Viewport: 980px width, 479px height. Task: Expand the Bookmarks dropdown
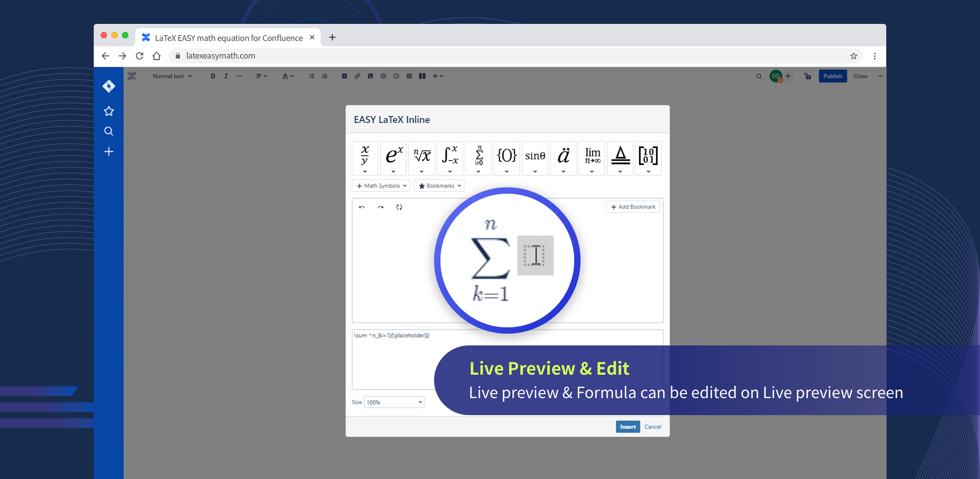[x=439, y=186]
